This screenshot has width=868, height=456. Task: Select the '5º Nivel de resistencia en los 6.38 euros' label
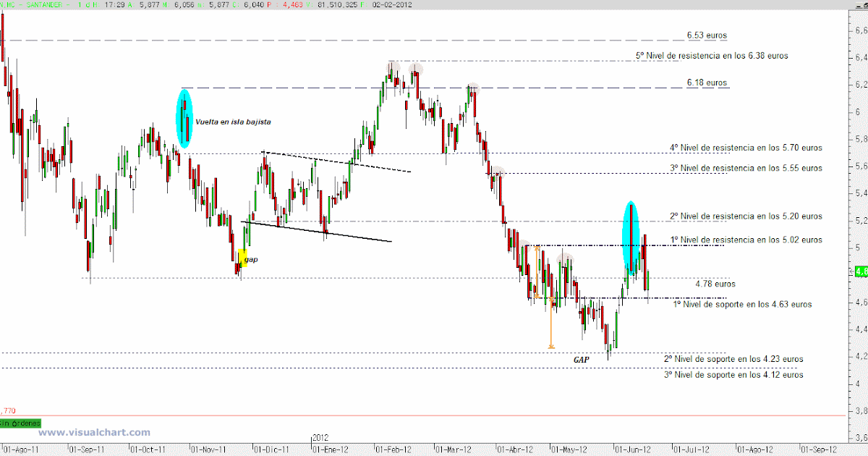click(712, 55)
